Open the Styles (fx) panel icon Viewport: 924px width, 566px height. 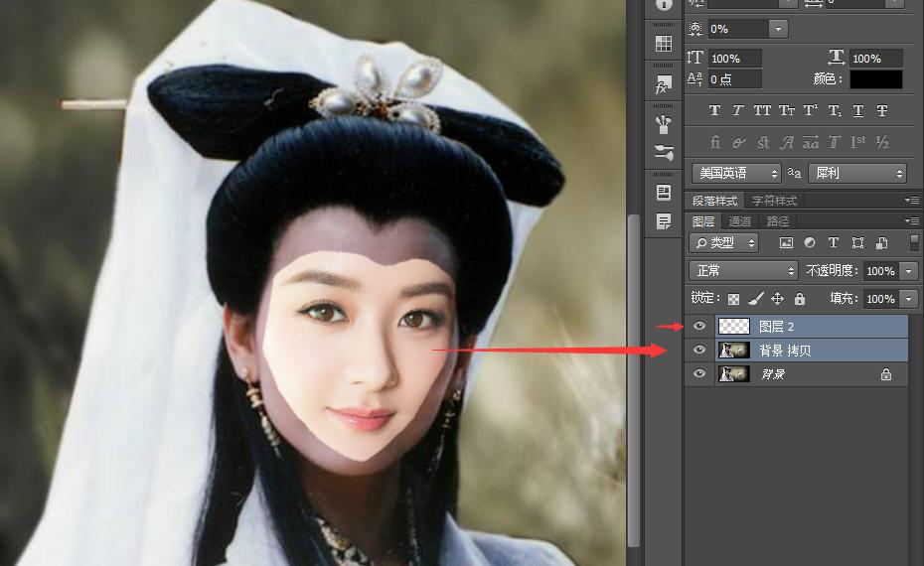[664, 85]
